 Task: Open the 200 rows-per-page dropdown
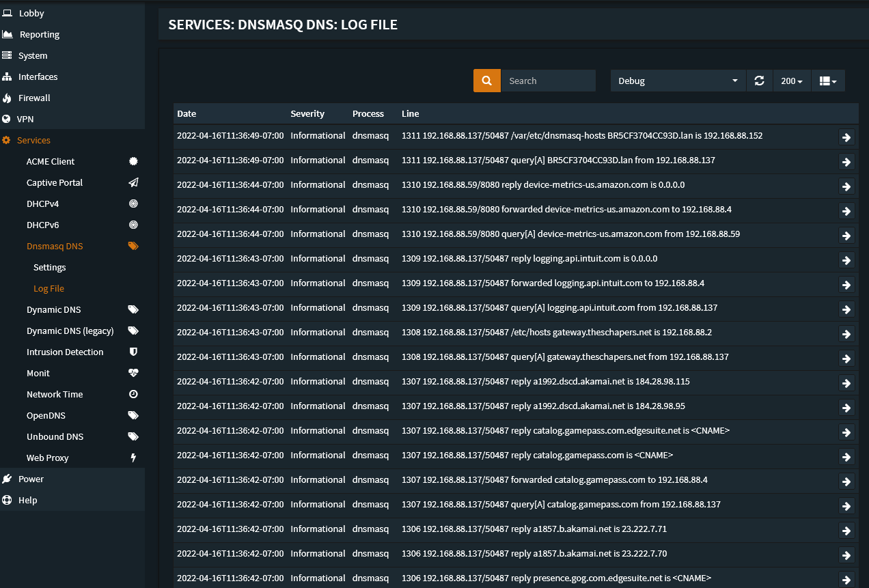coord(792,81)
